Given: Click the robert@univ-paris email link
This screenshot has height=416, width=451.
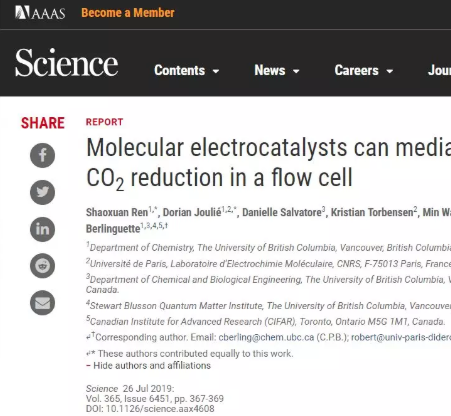Looking at the screenshot, I should 401,337.
